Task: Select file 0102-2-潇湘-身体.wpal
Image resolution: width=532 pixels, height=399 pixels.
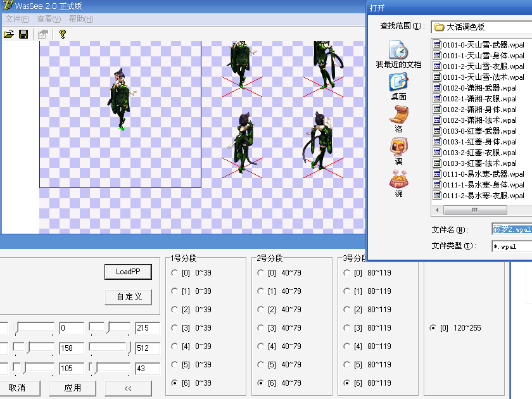Action: click(475, 110)
